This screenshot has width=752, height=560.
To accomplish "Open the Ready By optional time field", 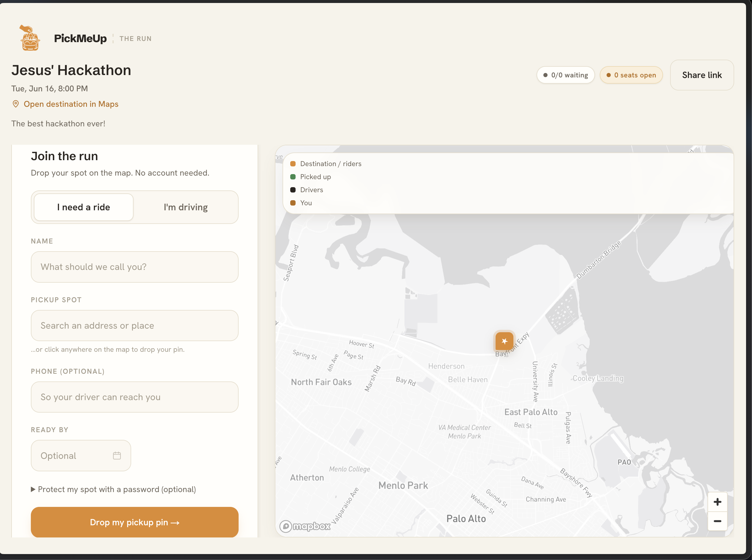I will click(x=81, y=456).
